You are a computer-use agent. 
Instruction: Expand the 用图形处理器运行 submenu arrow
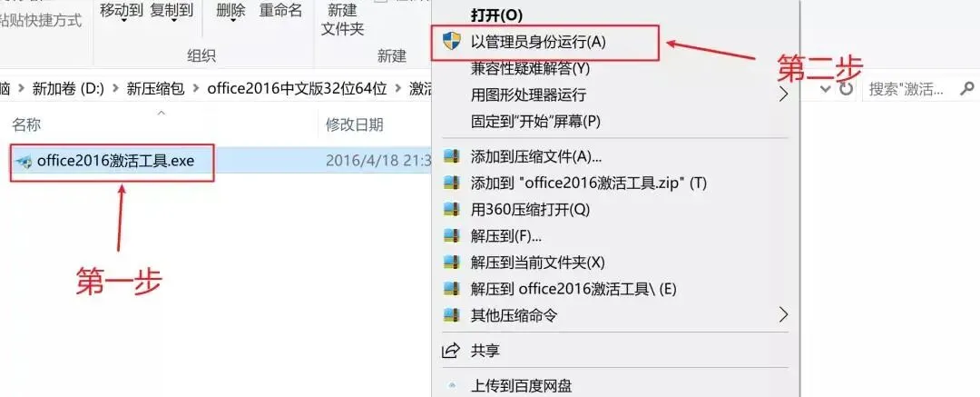pyautogui.click(x=784, y=94)
